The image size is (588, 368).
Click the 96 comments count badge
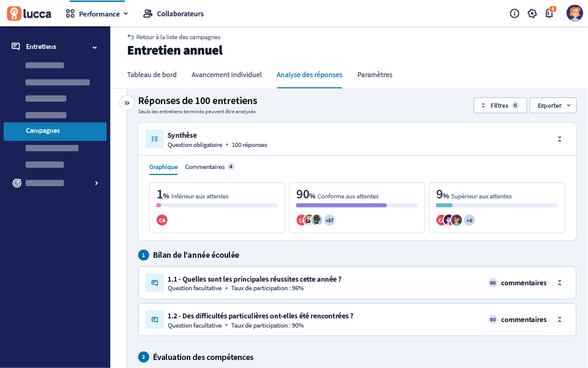493,283
